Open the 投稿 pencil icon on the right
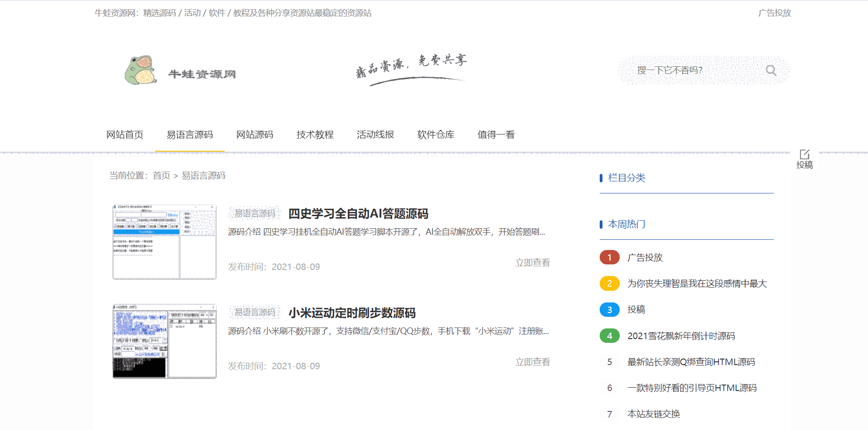868x430 pixels. (805, 155)
